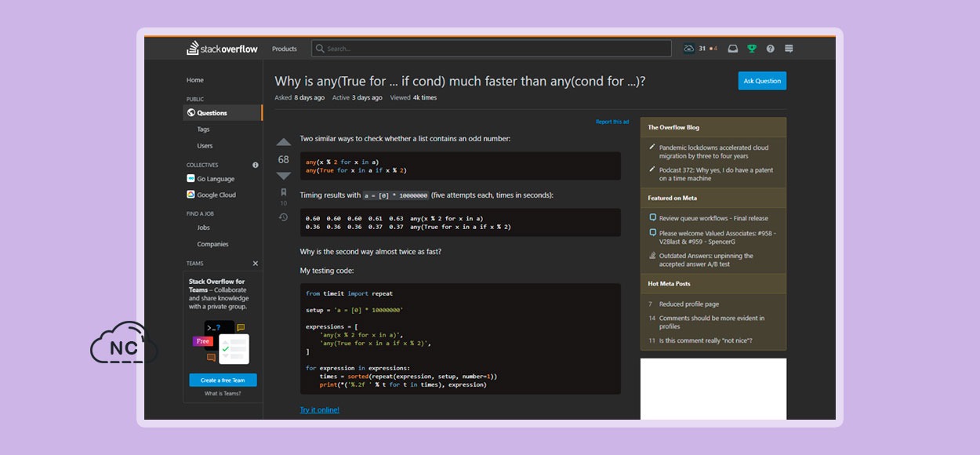The height and width of the screenshot is (455, 980).
Task: Close the Teams promo with the X
Action: (x=256, y=264)
